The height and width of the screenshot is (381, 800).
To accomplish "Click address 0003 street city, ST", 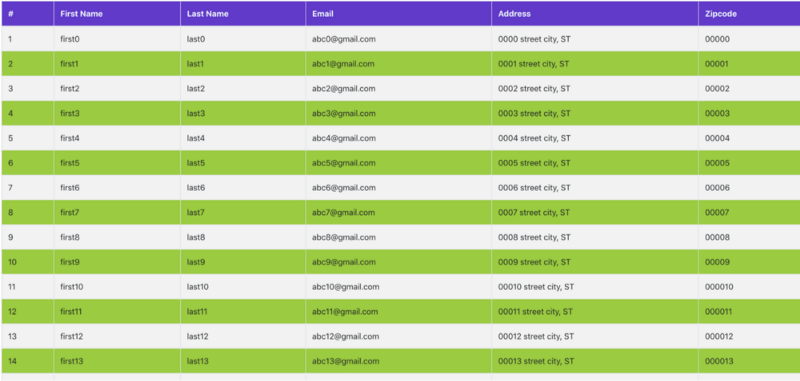I will coord(534,113).
